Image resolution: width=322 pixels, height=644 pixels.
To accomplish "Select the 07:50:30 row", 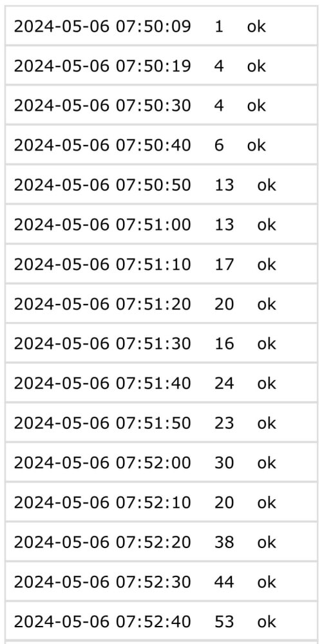I will click(x=161, y=105).
